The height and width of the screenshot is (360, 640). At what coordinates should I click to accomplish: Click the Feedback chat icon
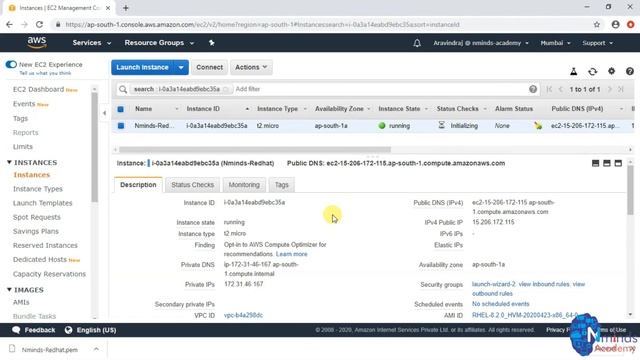pyautogui.click(x=16, y=330)
